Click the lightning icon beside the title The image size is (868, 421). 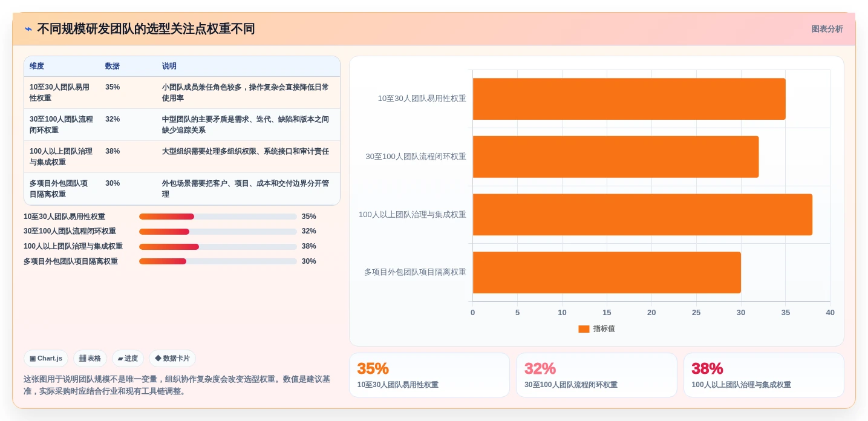tap(28, 29)
